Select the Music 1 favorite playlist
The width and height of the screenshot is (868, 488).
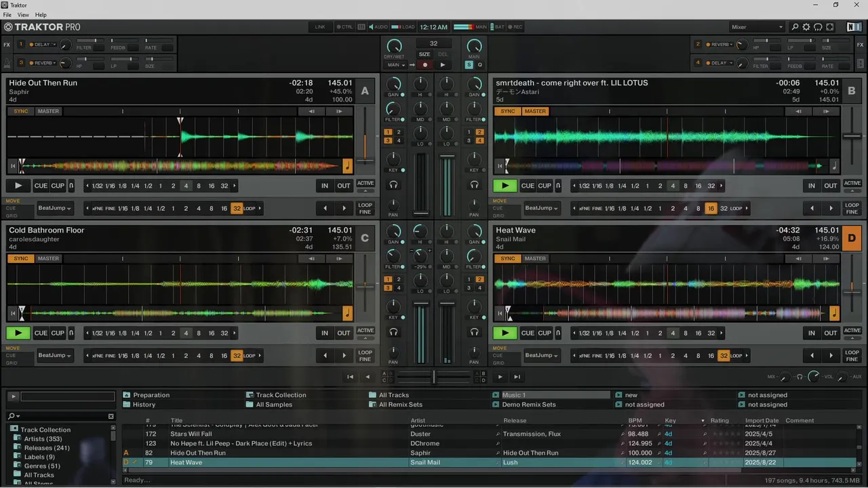tap(551, 395)
